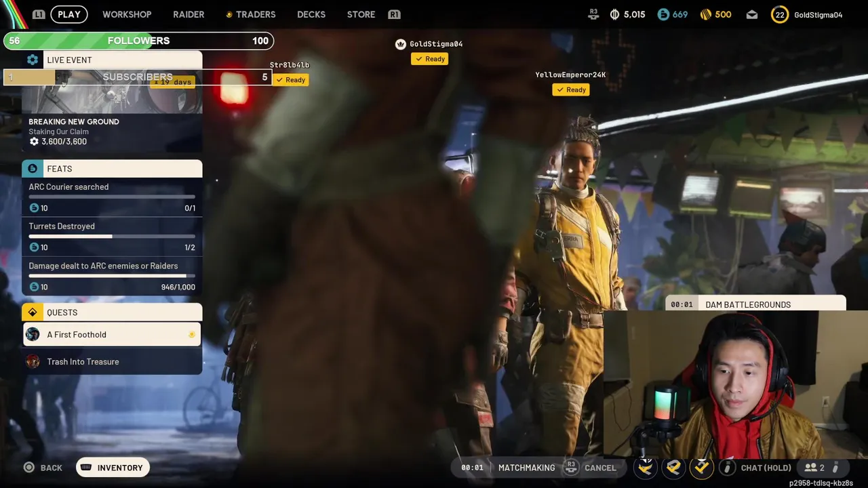Click the Dam Battlegrounds map label

(748, 304)
